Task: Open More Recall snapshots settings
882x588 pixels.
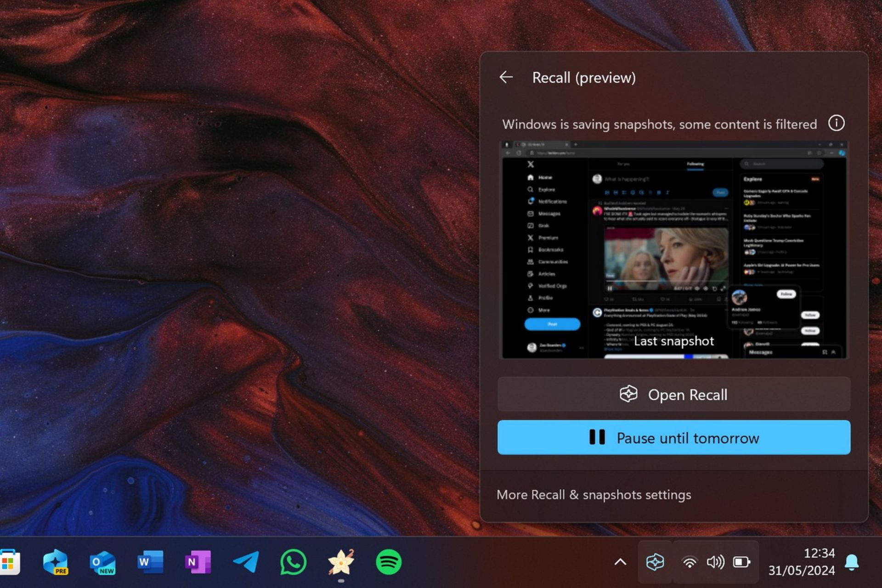Action: point(594,494)
